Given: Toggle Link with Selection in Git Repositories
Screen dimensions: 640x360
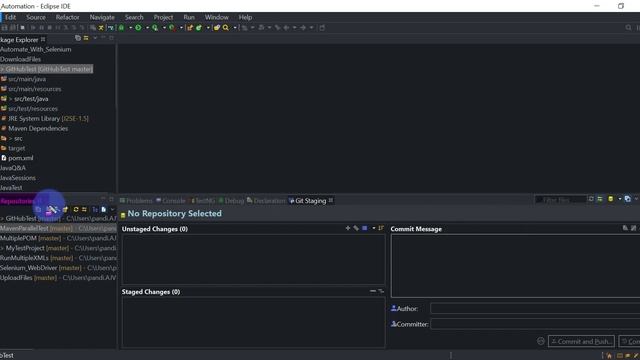Looking at the screenshot, I should click(84, 209).
